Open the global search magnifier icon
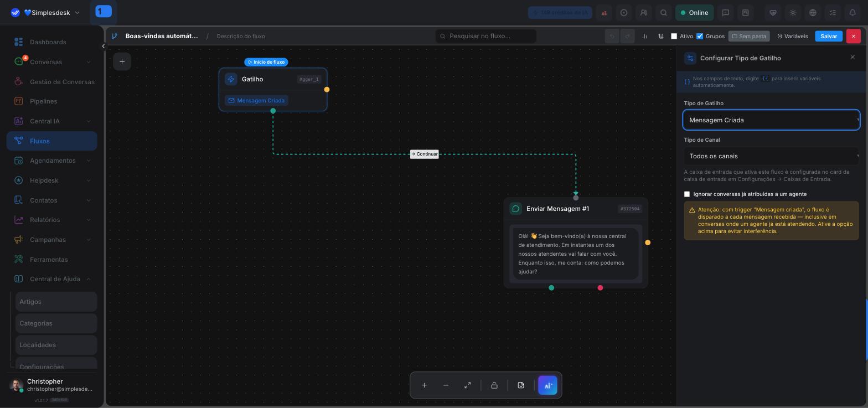The width and height of the screenshot is (868, 408). (x=663, y=13)
